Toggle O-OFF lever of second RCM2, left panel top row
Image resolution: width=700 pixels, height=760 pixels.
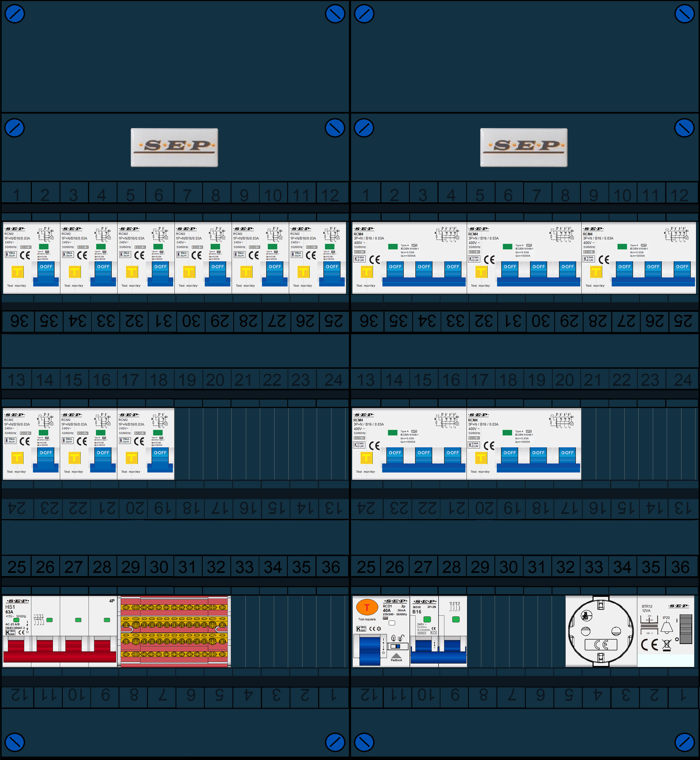point(103,273)
